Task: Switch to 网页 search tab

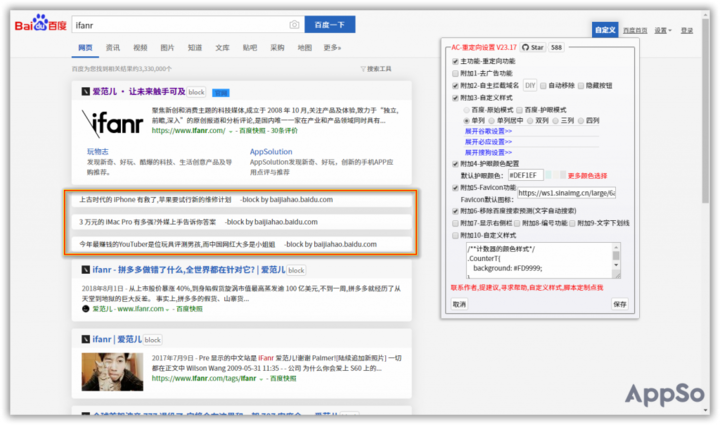Action: [x=85, y=48]
